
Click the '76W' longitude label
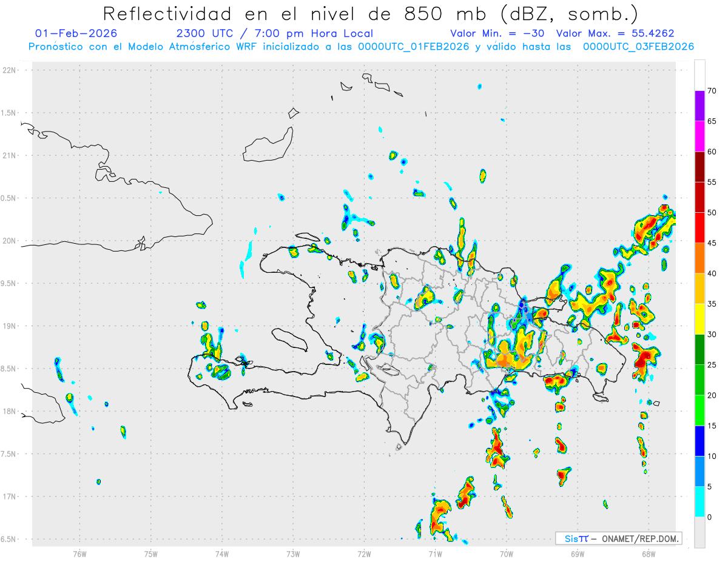tap(79, 554)
